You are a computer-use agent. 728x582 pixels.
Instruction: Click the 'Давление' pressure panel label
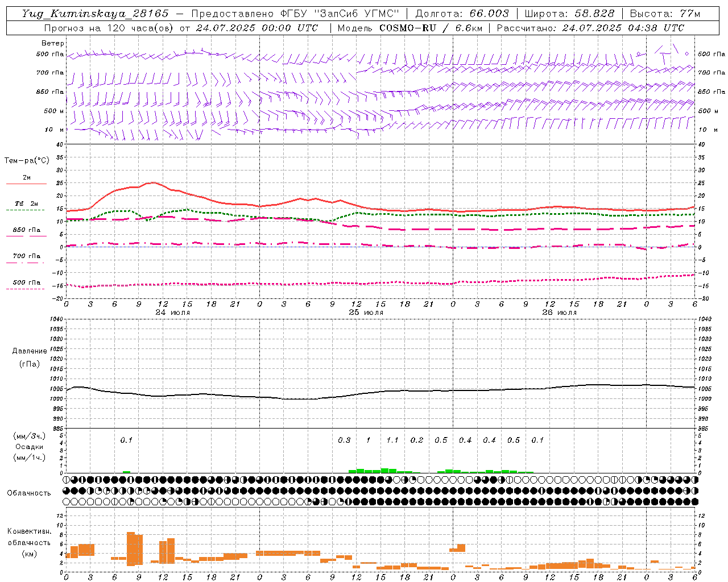[x=30, y=351]
